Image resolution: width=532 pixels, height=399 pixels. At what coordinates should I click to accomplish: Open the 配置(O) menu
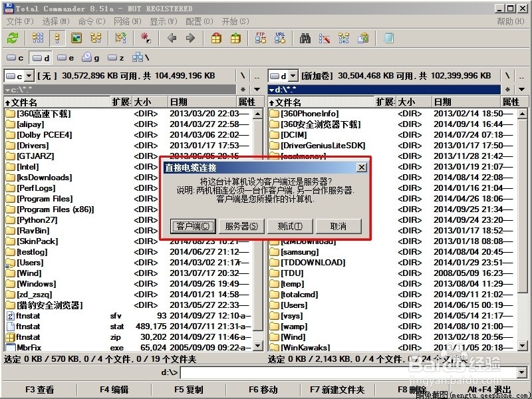(199, 21)
